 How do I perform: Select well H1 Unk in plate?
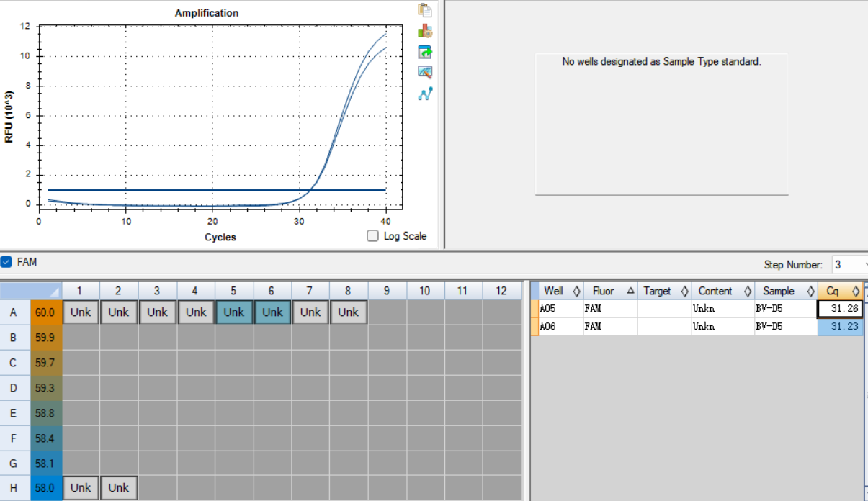tap(81, 488)
